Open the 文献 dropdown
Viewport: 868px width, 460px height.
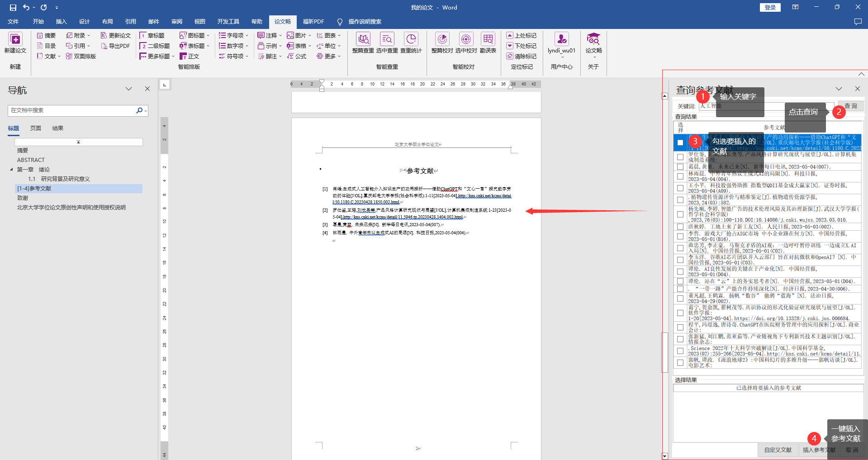(49, 56)
